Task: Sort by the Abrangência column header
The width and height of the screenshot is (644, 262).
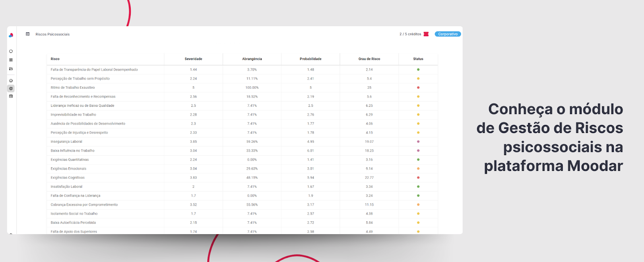Action: [x=252, y=59]
